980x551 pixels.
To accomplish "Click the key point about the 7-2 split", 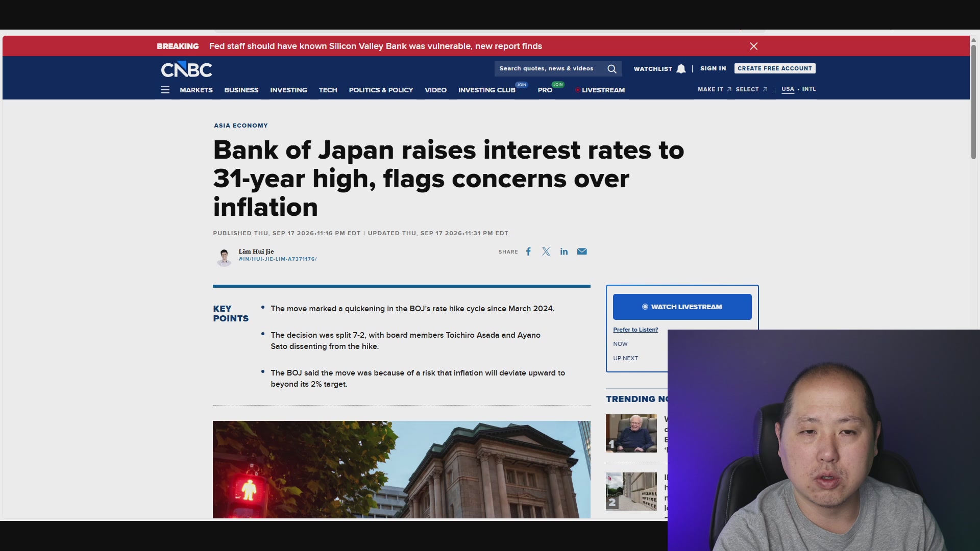I will (405, 341).
